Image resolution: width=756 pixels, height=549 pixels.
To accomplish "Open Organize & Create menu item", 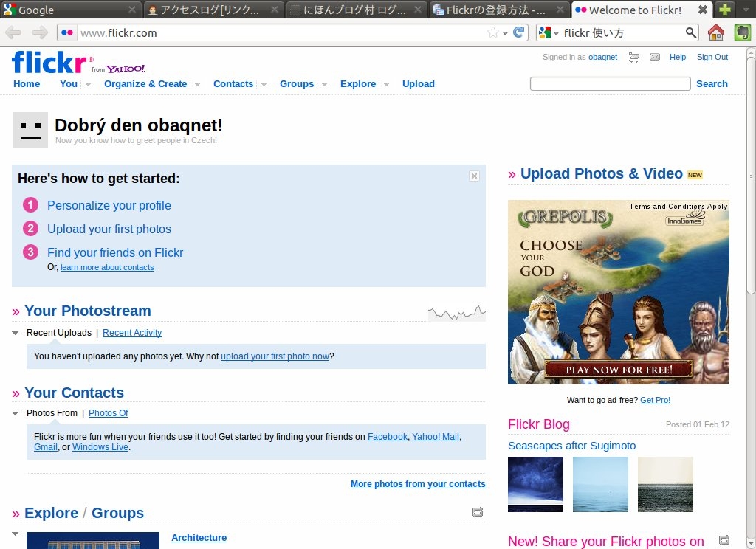I will (145, 84).
